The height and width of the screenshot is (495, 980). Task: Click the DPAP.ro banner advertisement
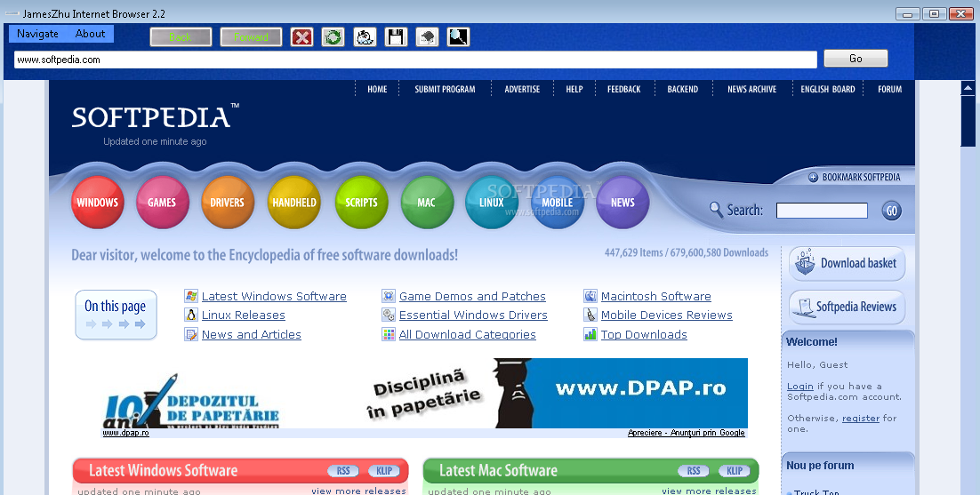point(424,394)
